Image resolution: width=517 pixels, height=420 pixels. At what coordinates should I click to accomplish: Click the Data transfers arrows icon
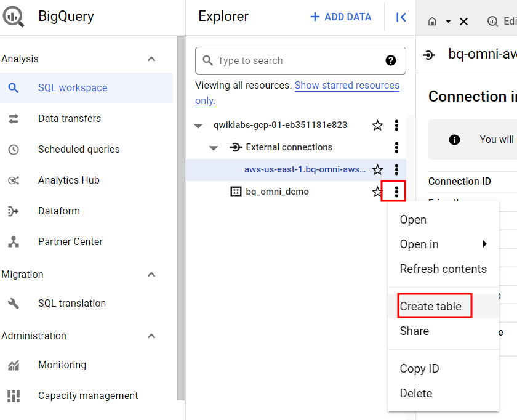pos(14,119)
